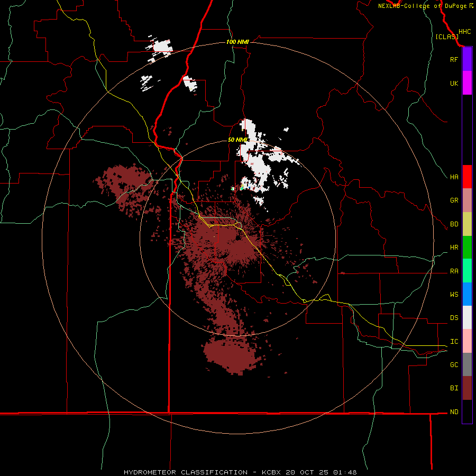476x476 pixels.
Task: Click the HHC product code label
Action: [464, 32]
